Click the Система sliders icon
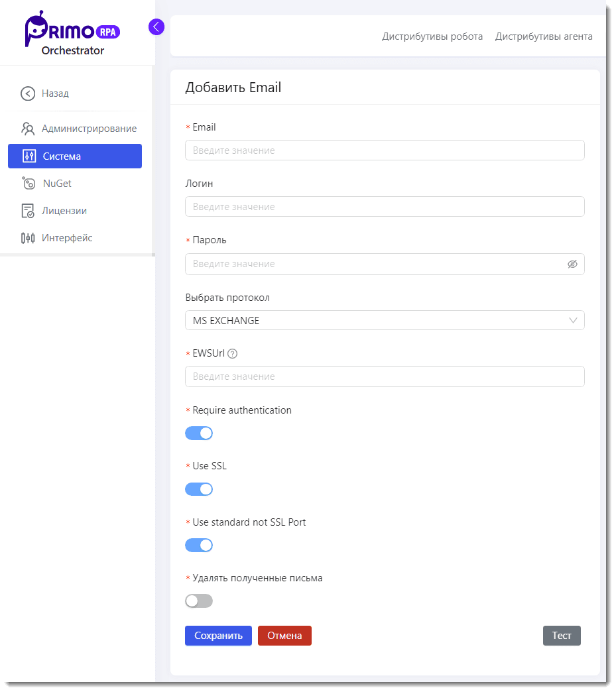The width and height of the screenshot is (616, 692). pyautogui.click(x=29, y=156)
